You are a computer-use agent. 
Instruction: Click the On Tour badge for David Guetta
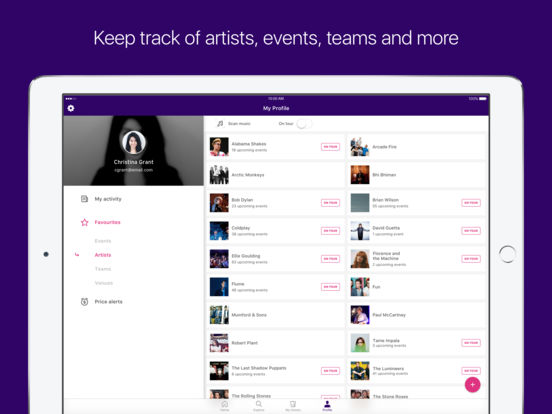point(471,231)
